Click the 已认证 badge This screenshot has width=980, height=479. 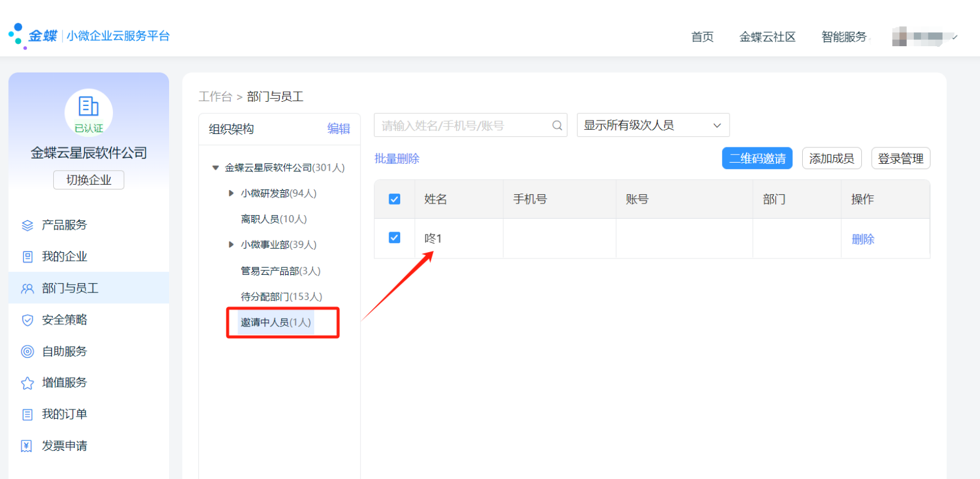pyautogui.click(x=89, y=128)
